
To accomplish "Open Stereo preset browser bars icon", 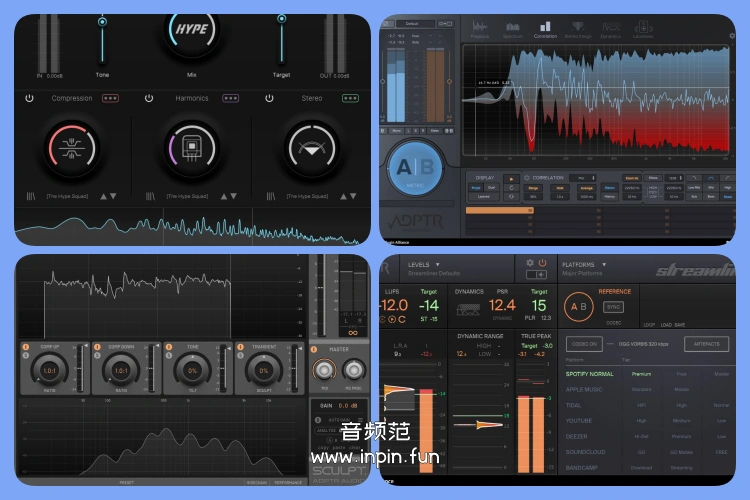I will [271, 196].
